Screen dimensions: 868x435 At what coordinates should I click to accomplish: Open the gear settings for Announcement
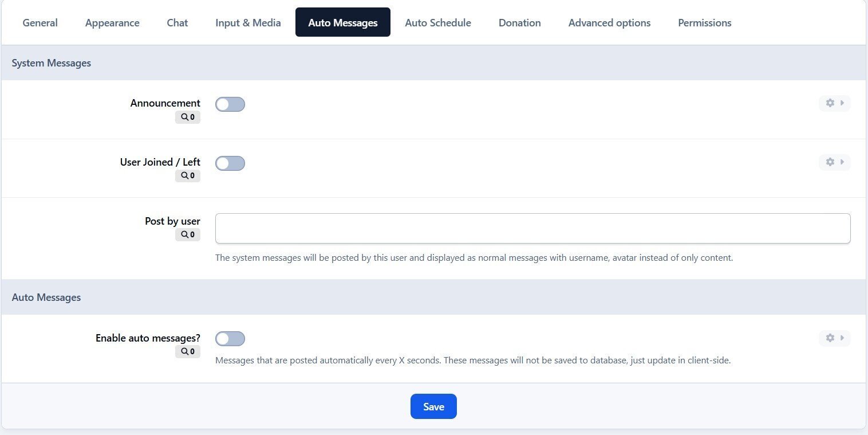[x=830, y=103]
